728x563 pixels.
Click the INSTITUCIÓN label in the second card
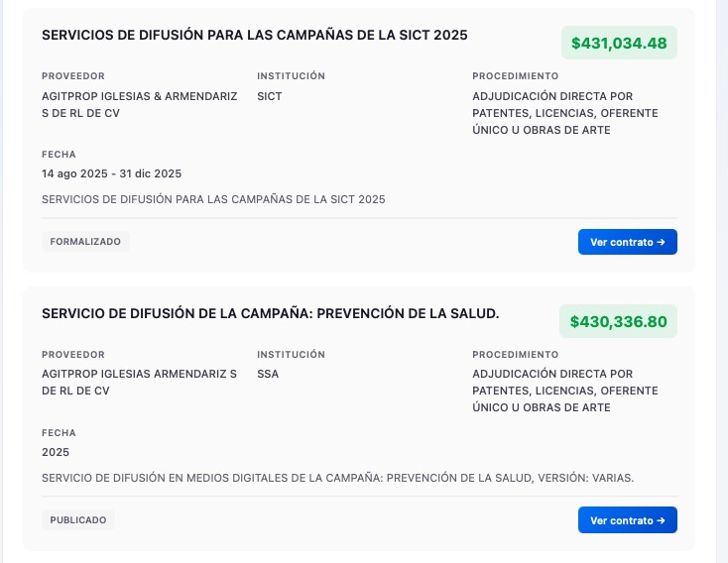291,355
